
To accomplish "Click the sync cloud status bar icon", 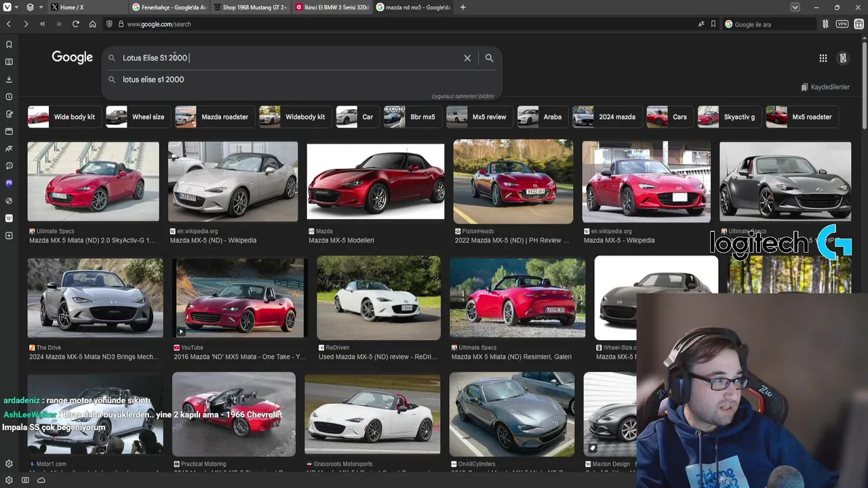I will [x=41, y=480].
